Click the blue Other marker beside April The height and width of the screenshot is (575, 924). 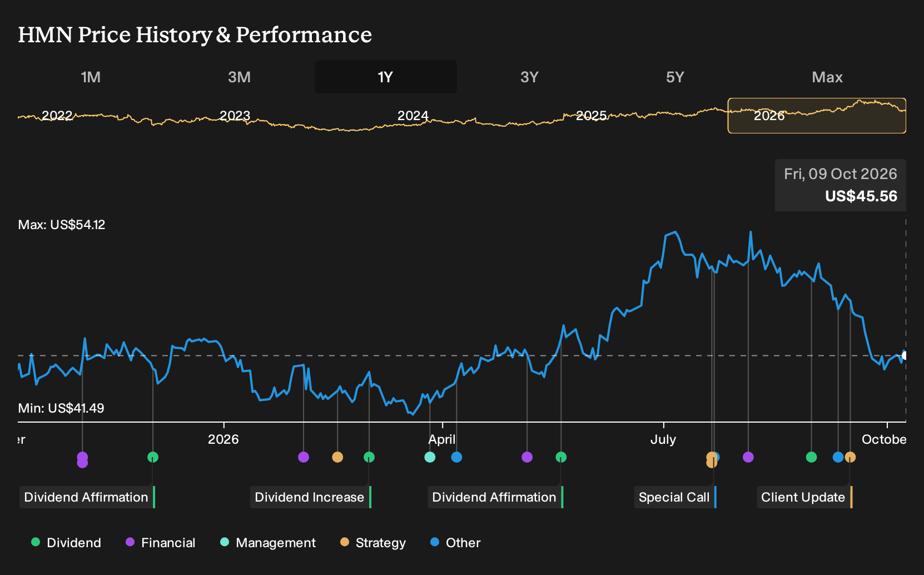(x=456, y=457)
